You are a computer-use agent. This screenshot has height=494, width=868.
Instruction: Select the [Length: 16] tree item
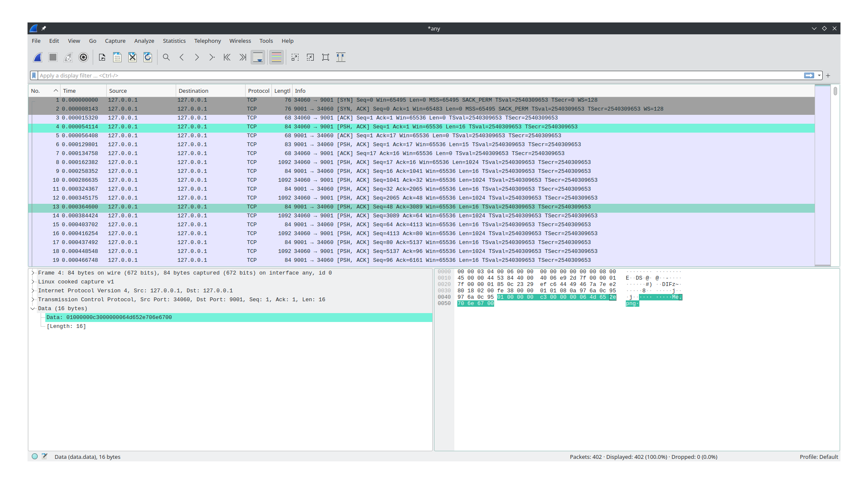[66, 326]
